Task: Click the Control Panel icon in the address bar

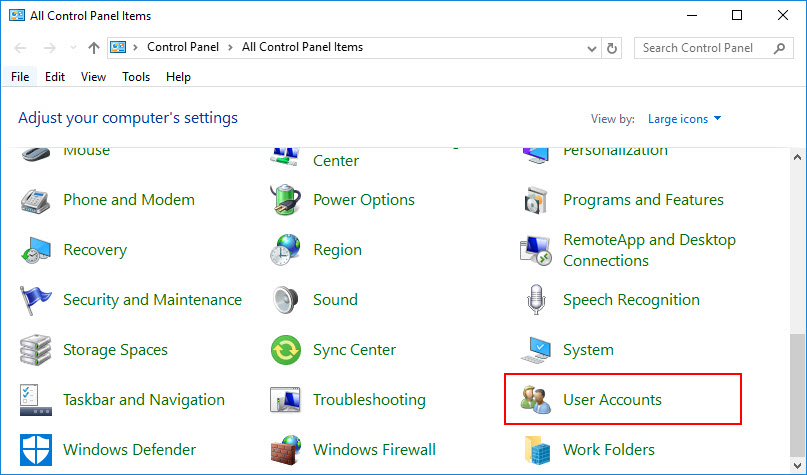Action: pos(118,47)
